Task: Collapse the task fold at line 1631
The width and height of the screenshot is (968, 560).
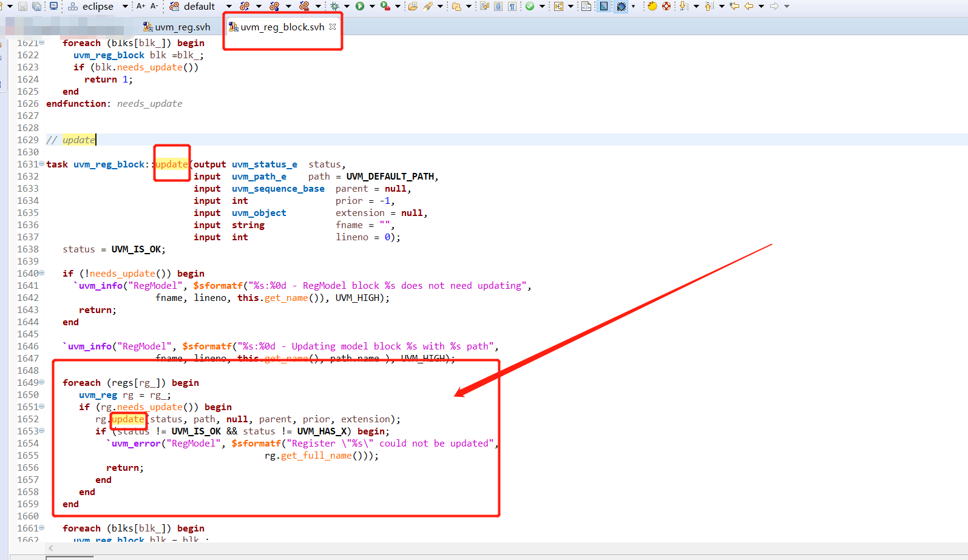Action: pyautogui.click(x=42, y=164)
